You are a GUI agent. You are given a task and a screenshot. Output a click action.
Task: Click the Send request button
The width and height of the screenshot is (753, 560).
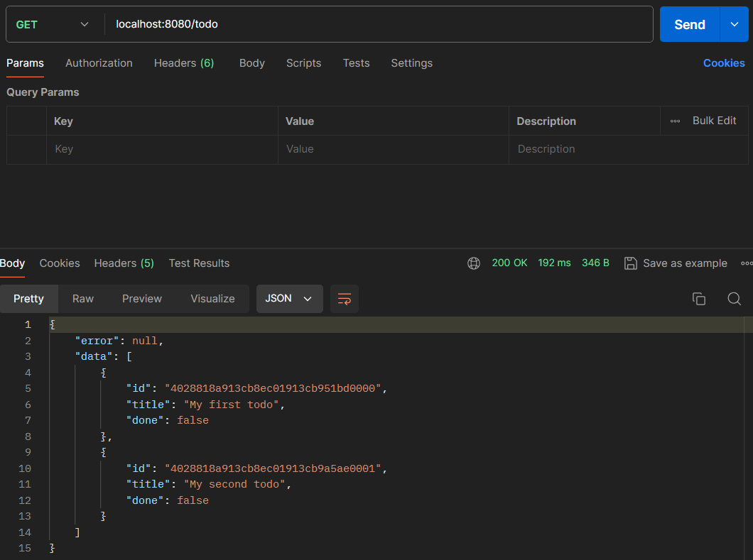coord(689,24)
